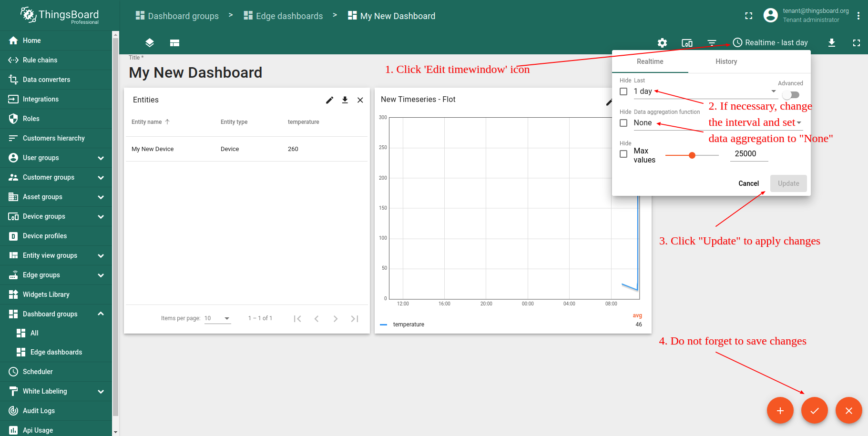This screenshot has height=436, width=868.
Task: Open Customers hierarchy in sidebar
Action: click(x=56, y=138)
